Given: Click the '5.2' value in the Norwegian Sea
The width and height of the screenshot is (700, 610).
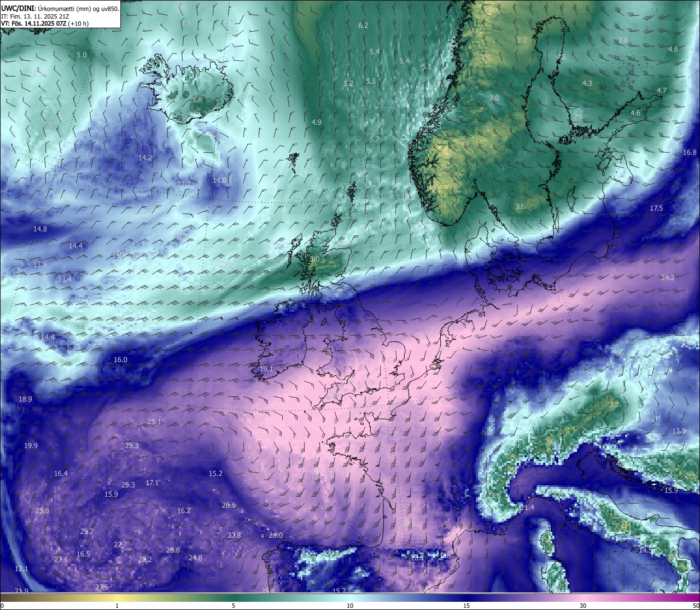Looking at the screenshot, I should 348,84.
